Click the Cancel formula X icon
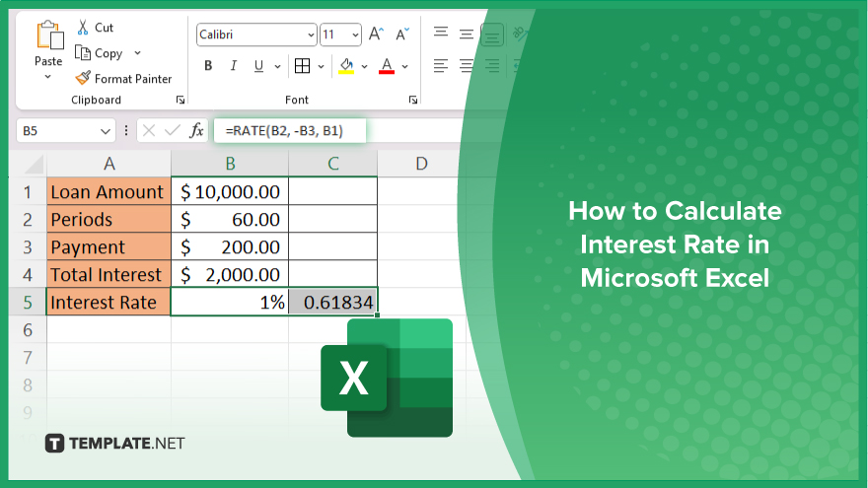Image resolution: width=868 pixels, height=488 pixels. tap(148, 130)
